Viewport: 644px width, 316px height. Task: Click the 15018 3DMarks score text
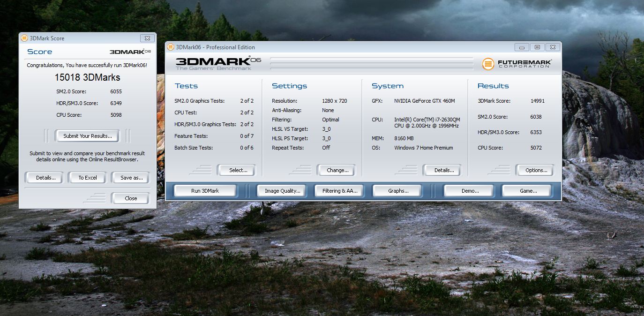point(87,77)
